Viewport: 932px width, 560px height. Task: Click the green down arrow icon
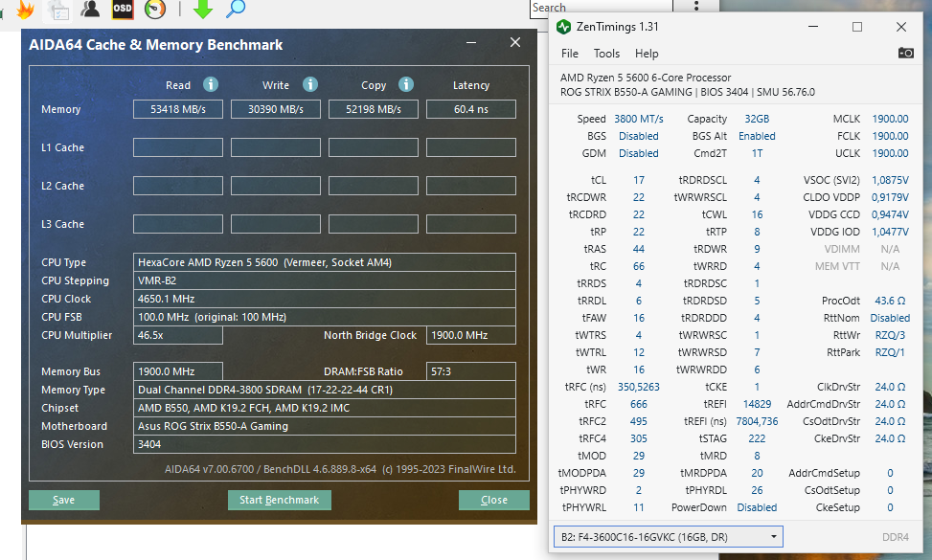203,9
